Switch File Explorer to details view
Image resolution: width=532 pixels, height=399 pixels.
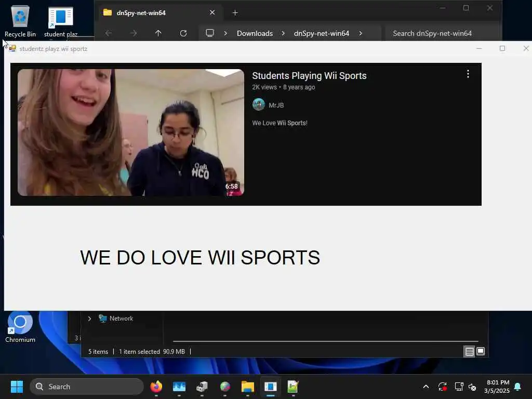[x=469, y=352]
